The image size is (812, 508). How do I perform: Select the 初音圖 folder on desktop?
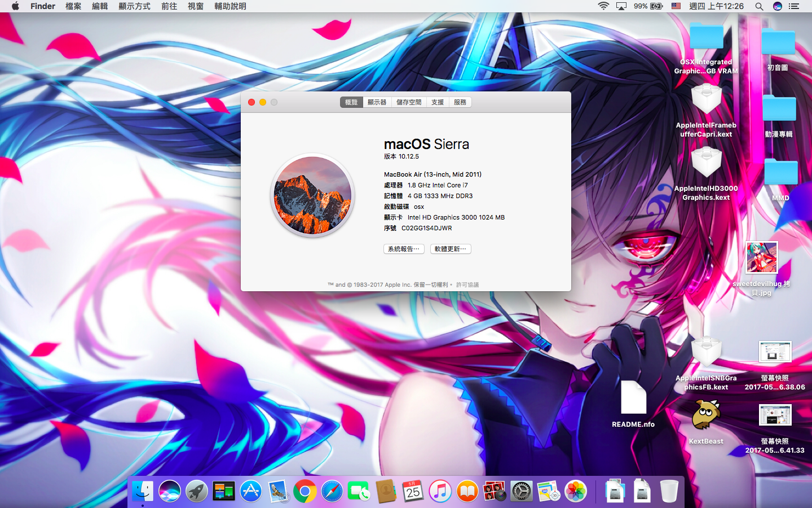click(x=778, y=42)
